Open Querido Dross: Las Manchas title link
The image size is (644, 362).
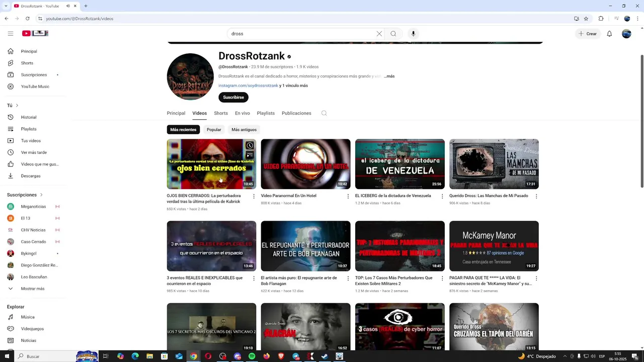(x=489, y=196)
